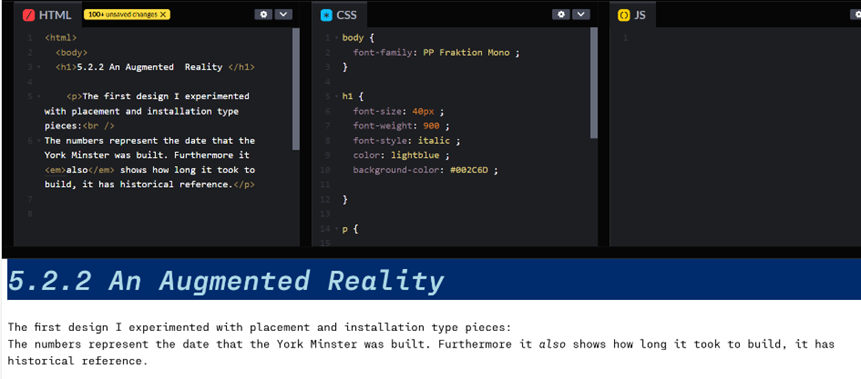The image size is (861, 379).
Task: Collapse the h1 line fold arrow in HTML
Action: [38, 67]
